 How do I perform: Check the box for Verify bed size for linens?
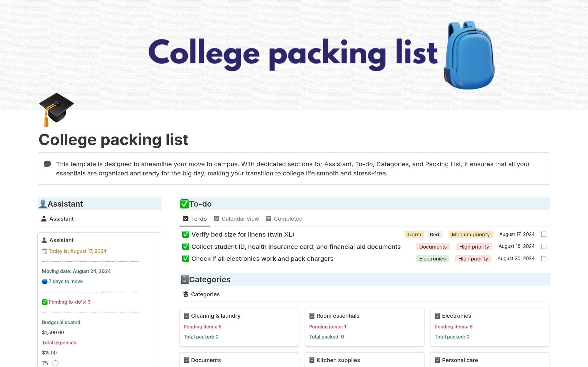click(x=544, y=234)
